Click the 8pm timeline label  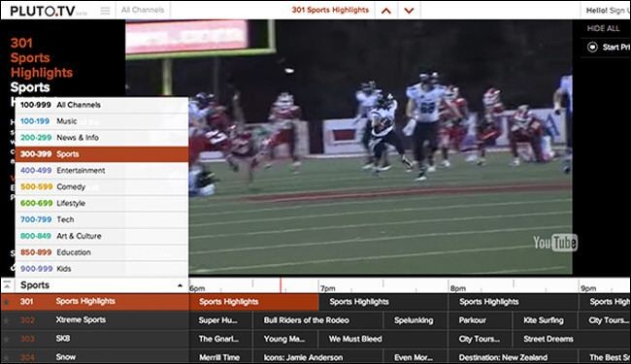[458, 288]
